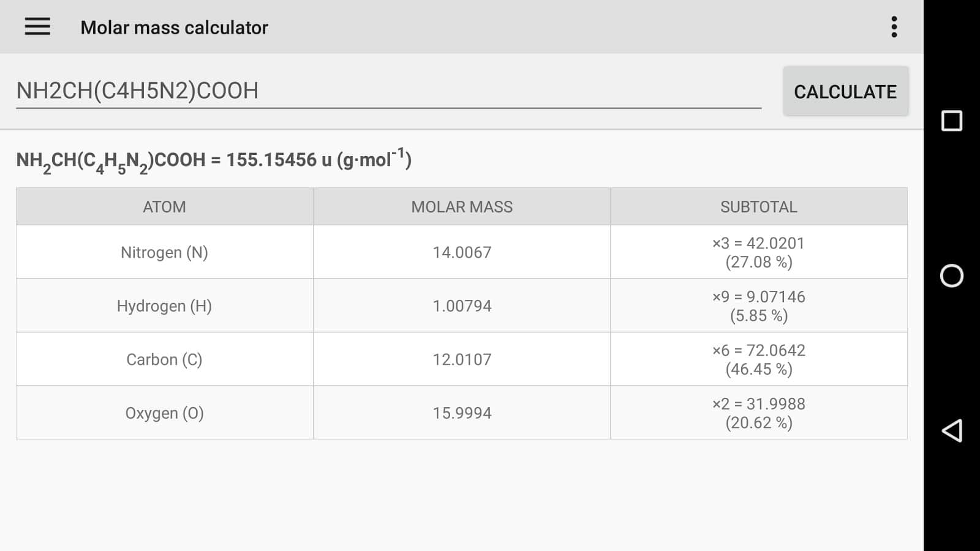Open the hamburger navigation menu
Viewport: 980px width, 551px height.
37,27
